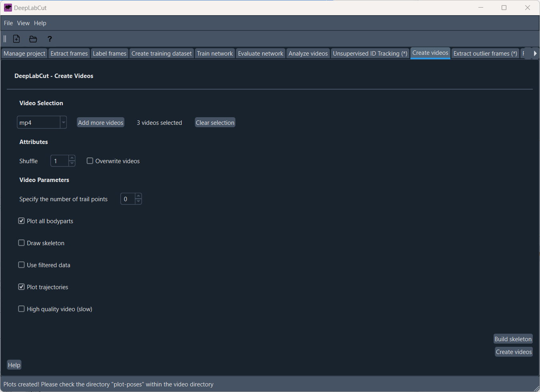Open the Help menu

tap(40, 23)
